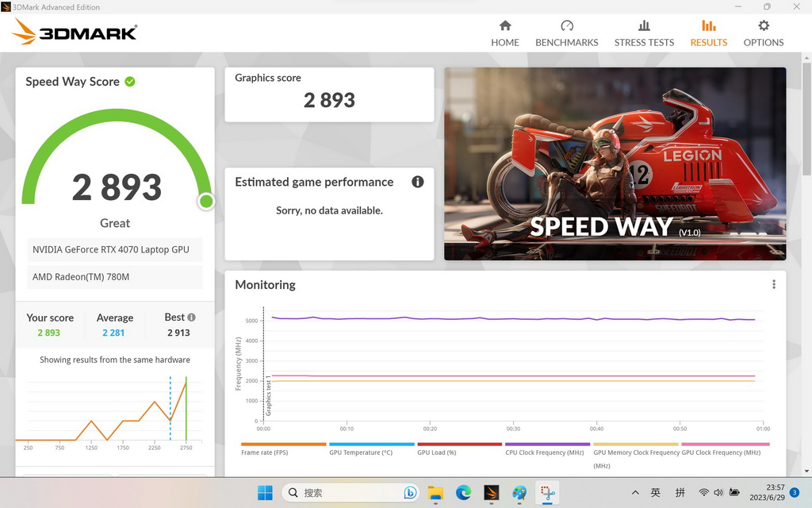Screen dimensions: 812x508
Task: Launch Microsoft Edge from the taskbar
Action: (463, 492)
